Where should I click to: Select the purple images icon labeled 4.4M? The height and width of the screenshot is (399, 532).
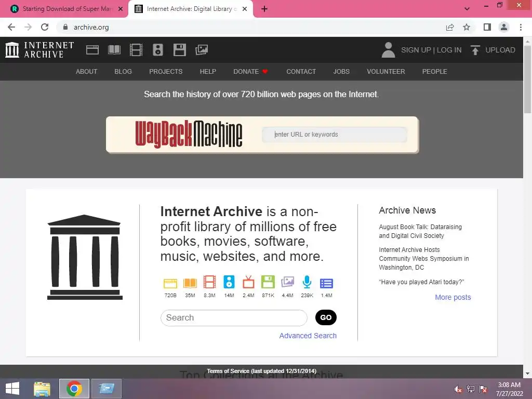pos(287,282)
